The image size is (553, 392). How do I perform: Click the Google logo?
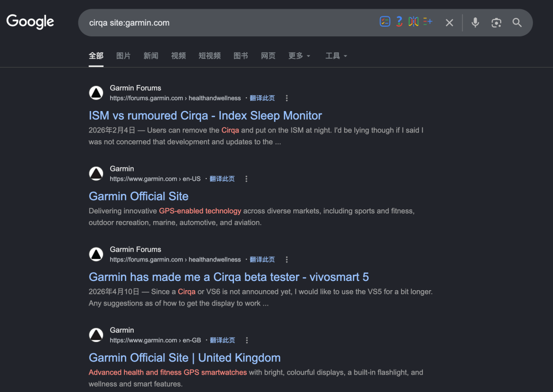tap(30, 21)
